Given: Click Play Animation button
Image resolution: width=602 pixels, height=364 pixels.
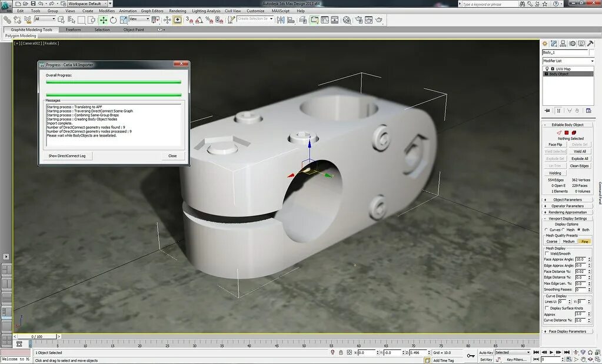Looking at the screenshot, I should coord(551,352).
